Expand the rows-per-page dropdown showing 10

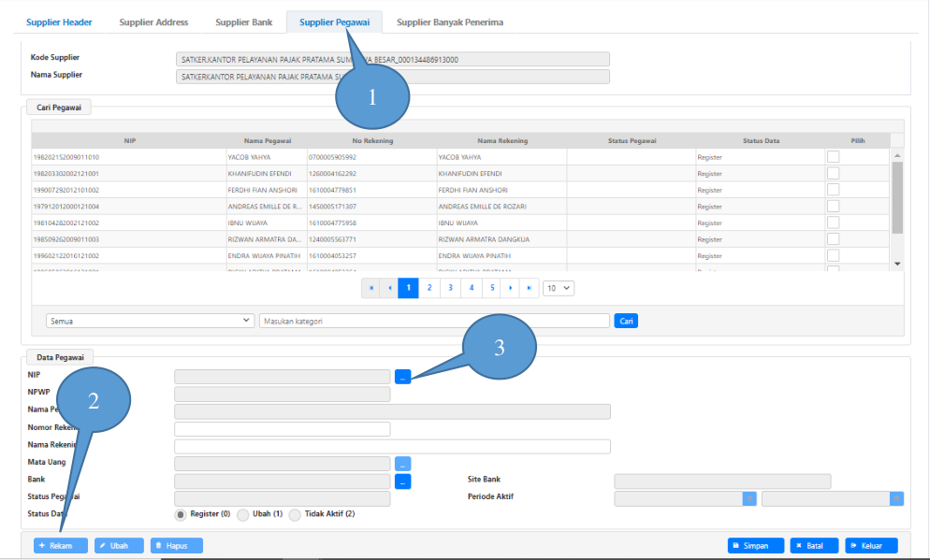(x=559, y=288)
